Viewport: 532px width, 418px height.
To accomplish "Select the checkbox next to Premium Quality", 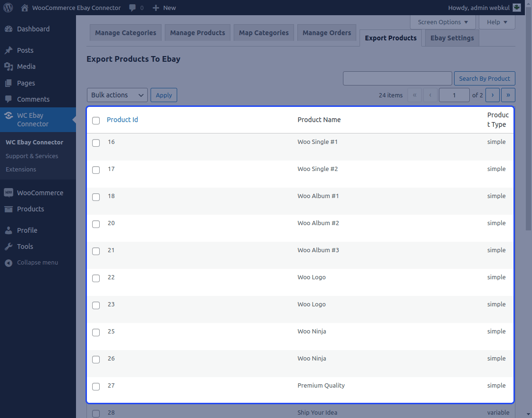I will pos(95,387).
